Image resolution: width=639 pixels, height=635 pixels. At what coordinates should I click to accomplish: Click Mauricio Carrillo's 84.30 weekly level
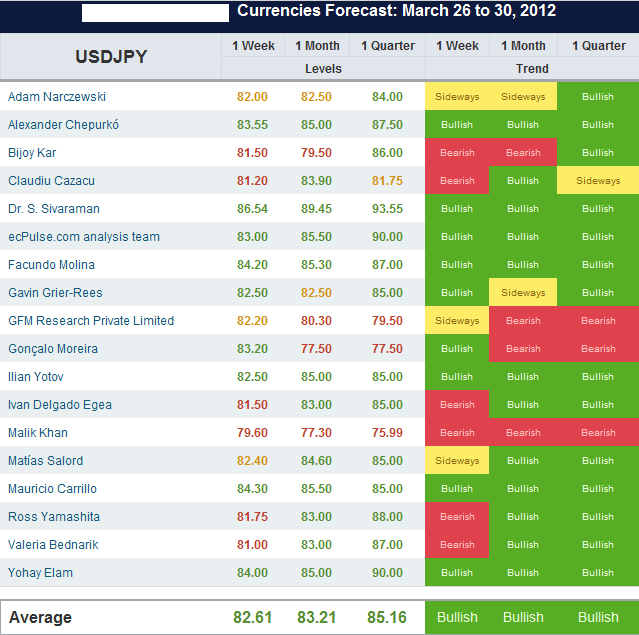coord(252,489)
